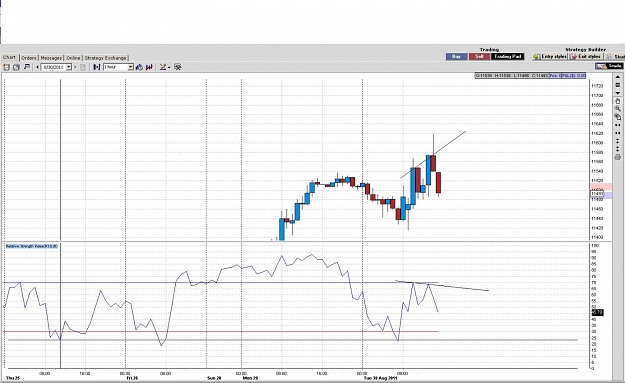Image resolution: width=625 pixels, height=383 pixels.
Task: Click the current price marker on price axis
Action: [x=597, y=194]
